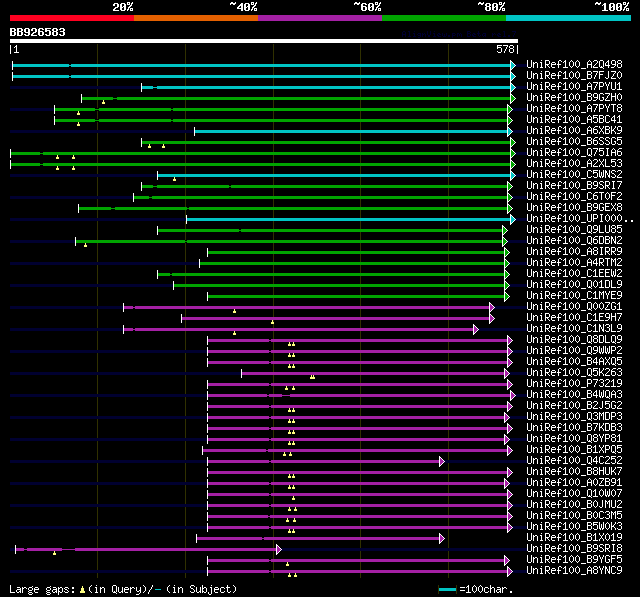Select the UniRef100_B2J5G2 label
This screenshot has height=597, width=640.
click(574, 406)
